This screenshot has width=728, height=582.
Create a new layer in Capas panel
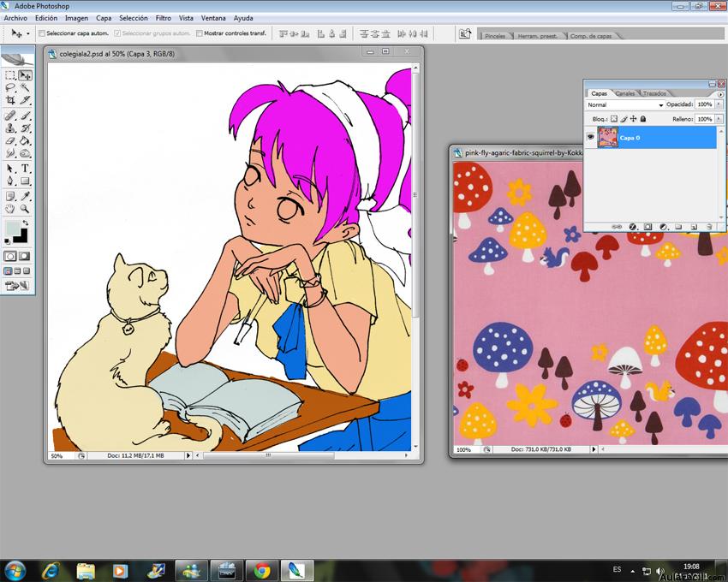[x=694, y=227]
